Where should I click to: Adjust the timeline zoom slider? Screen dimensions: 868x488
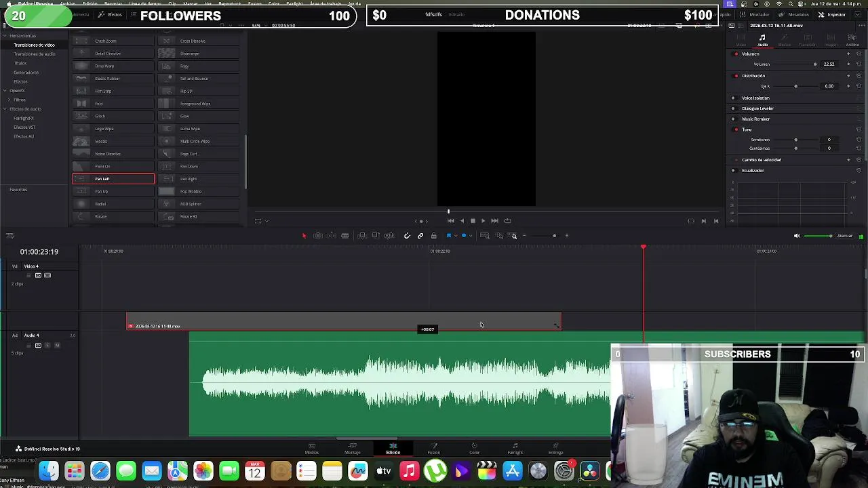[x=554, y=236]
